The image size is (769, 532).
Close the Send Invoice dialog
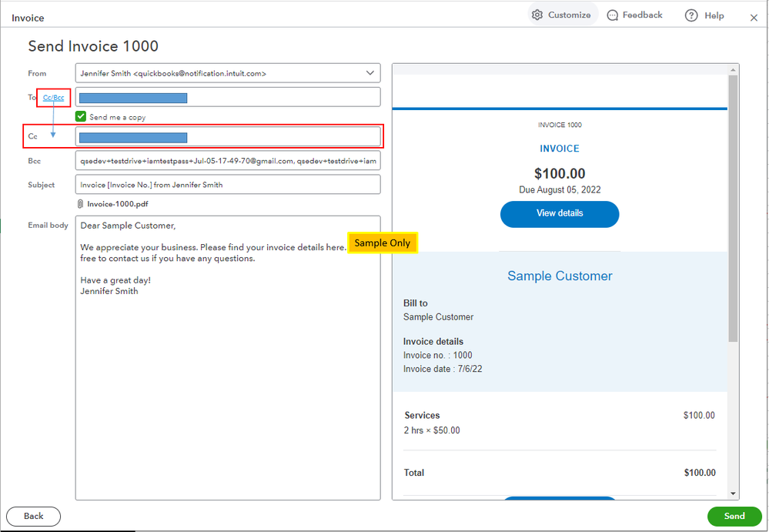tap(754, 18)
